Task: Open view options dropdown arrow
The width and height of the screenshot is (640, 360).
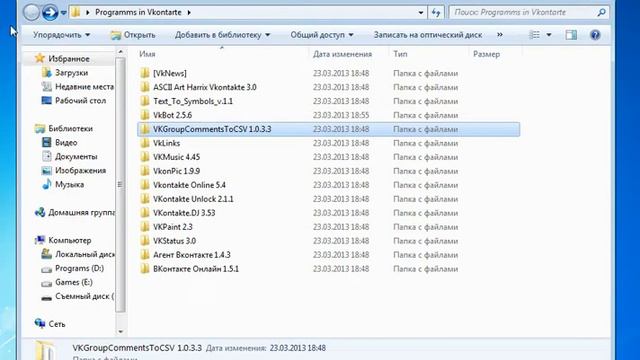Action: click(x=549, y=35)
